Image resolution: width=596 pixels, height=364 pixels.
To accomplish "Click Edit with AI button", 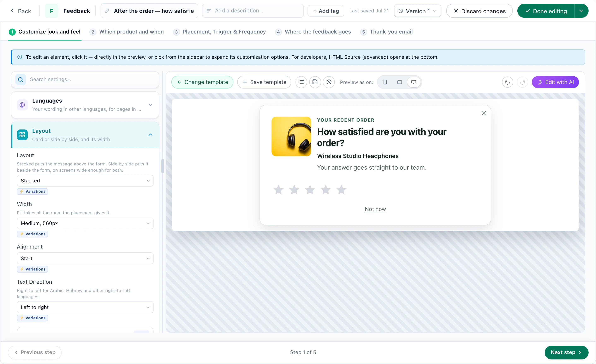I will tap(555, 82).
